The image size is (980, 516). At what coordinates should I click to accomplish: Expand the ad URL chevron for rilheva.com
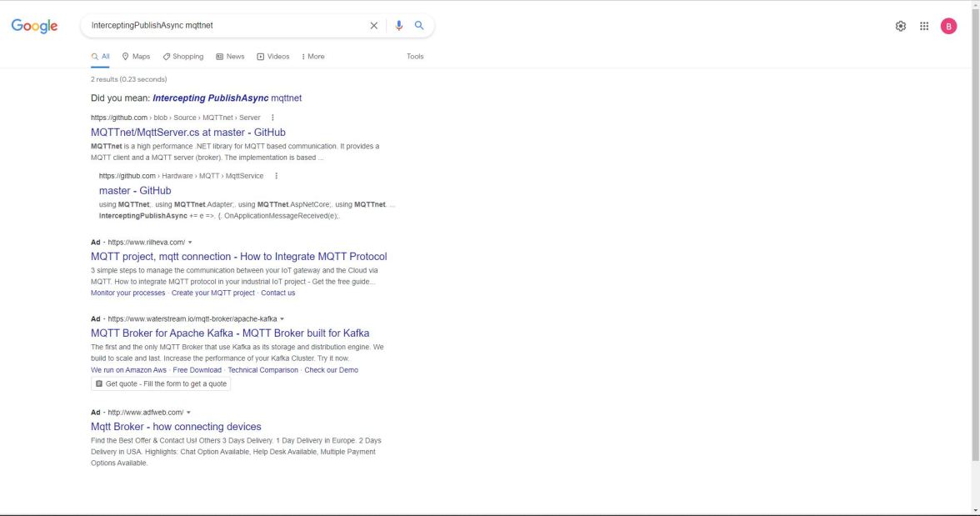[x=191, y=243]
